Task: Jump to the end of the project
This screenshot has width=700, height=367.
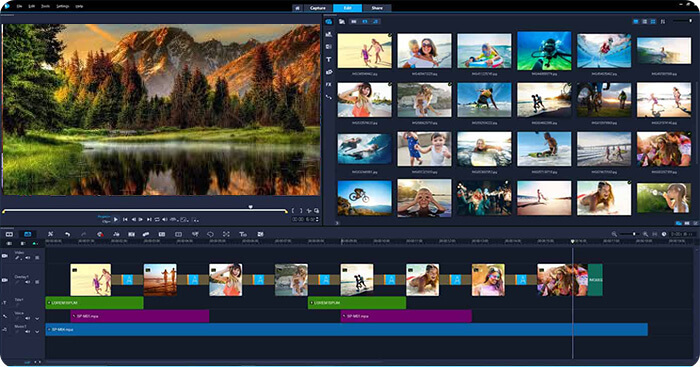Action: (149, 219)
